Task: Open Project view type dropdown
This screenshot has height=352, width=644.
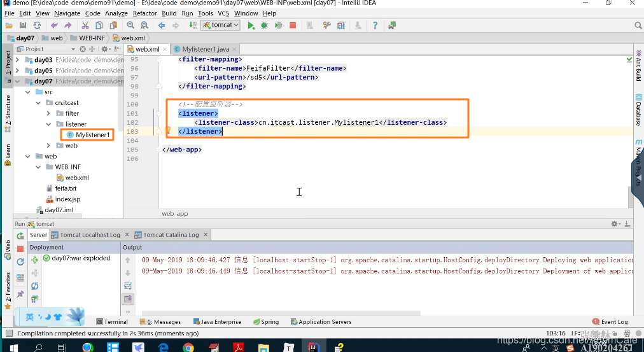Action: click(73, 49)
